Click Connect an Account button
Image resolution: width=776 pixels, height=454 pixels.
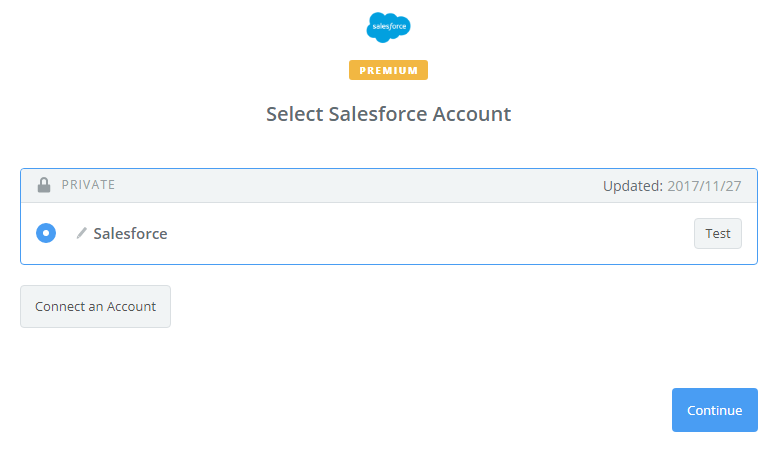[96, 306]
